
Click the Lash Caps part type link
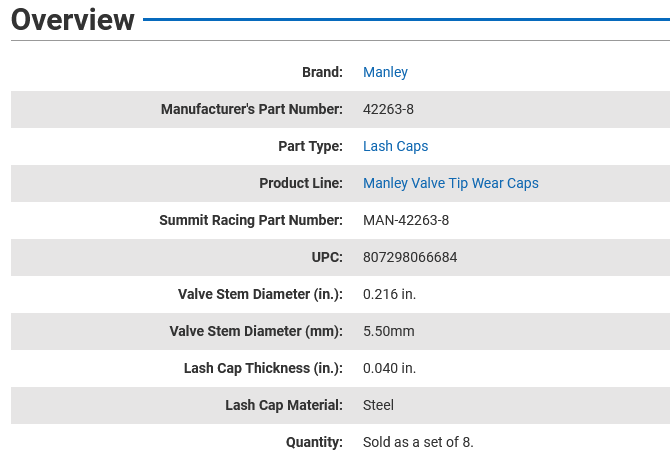pyautogui.click(x=395, y=146)
